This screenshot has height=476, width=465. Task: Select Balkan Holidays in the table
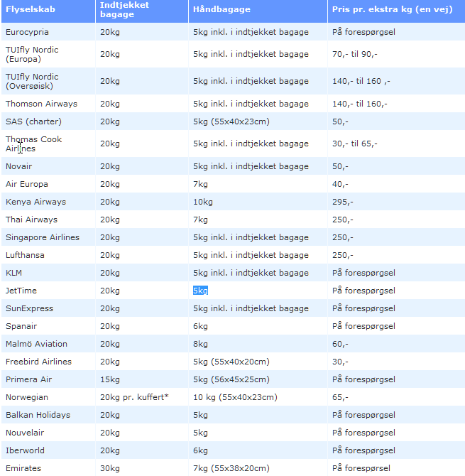click(x=38, y=415)
